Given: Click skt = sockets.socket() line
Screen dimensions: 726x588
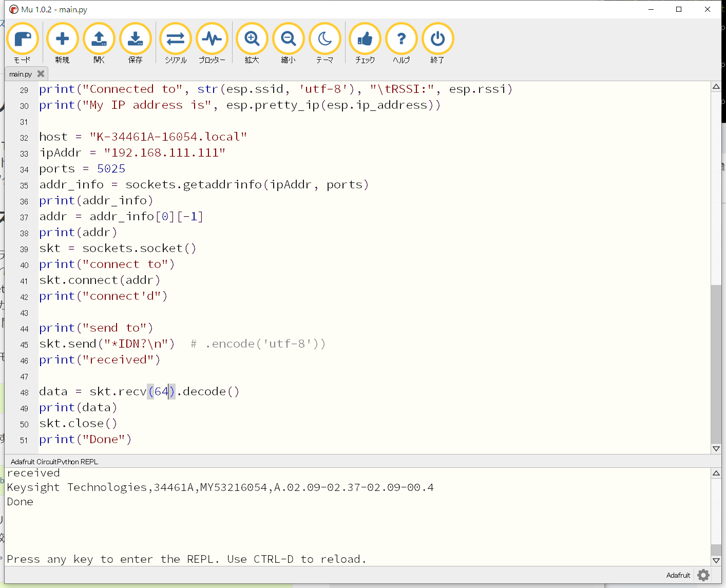Looking at the screenshot, I should (118, 249).
